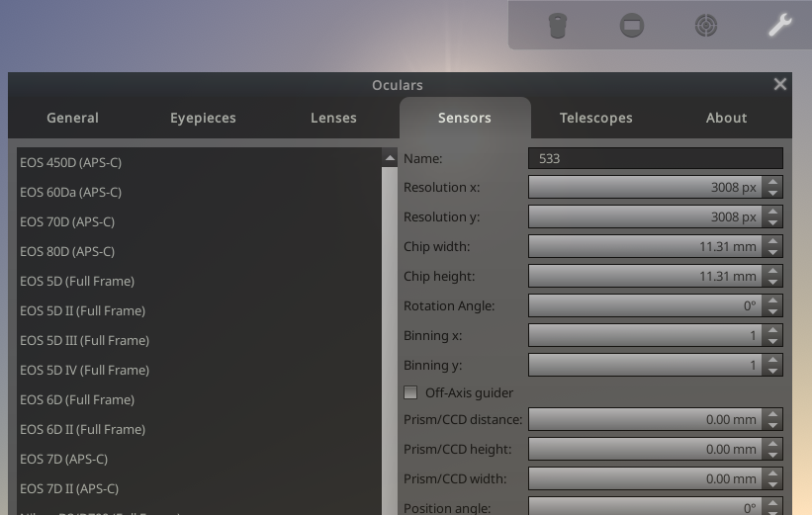Viewport: 812px width, 515px height.
Task: Decrease Chip height value
Action: [772, 282]
